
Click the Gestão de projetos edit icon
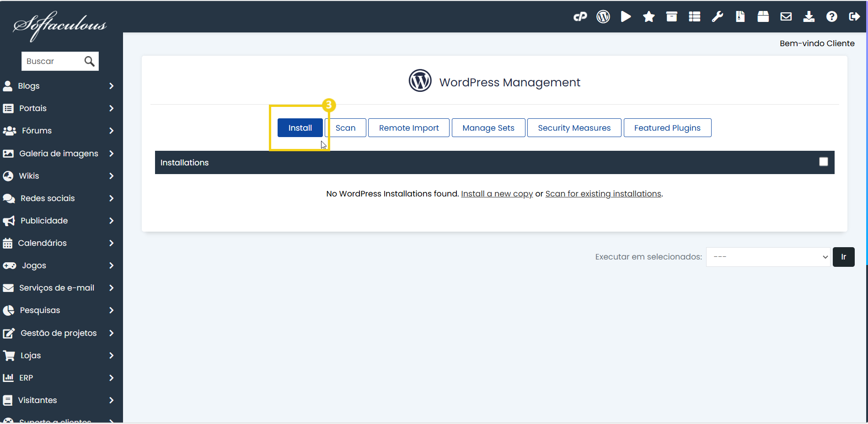tap(9, 333)
